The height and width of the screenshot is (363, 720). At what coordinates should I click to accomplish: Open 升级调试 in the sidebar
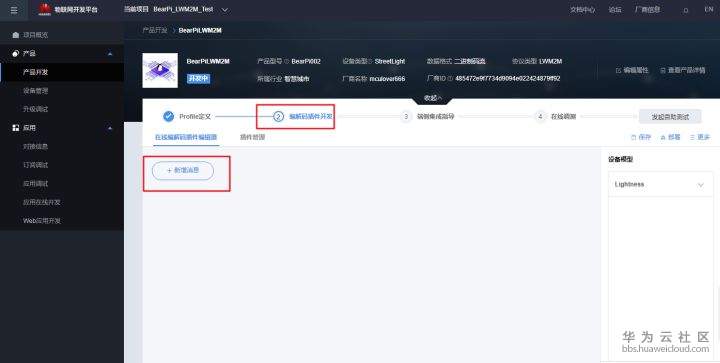tap(35, 109)
